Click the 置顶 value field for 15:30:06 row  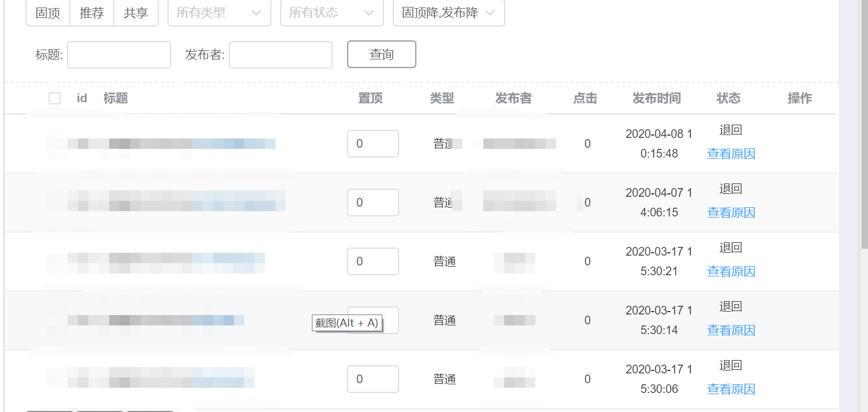tap(372, 379)
